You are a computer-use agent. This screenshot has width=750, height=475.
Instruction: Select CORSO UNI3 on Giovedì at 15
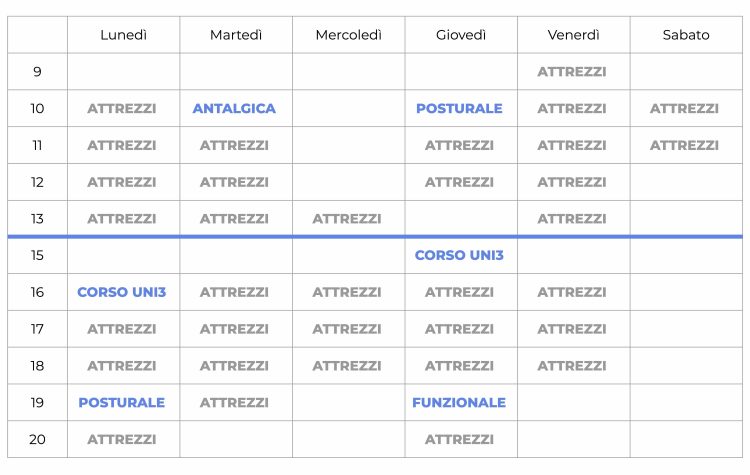point(459,256)
